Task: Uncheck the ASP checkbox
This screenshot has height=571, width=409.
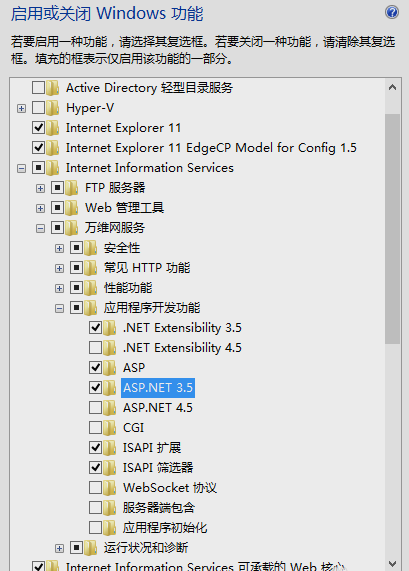Action: [x=95, y=367]
